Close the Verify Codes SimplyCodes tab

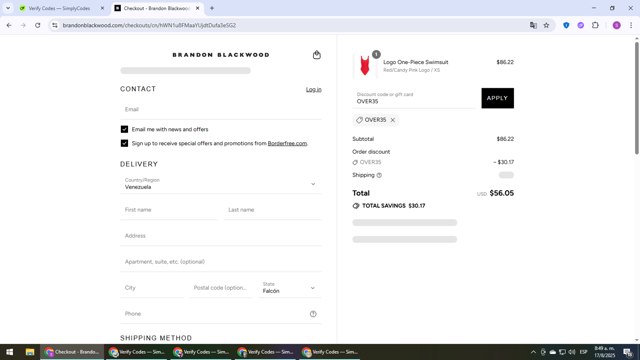point(102,8)
